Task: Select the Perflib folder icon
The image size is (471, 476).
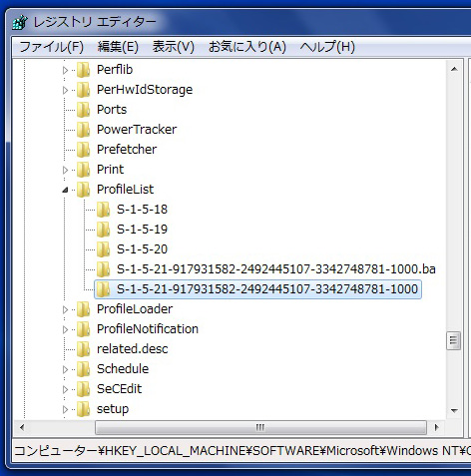Action: [83, 70]
